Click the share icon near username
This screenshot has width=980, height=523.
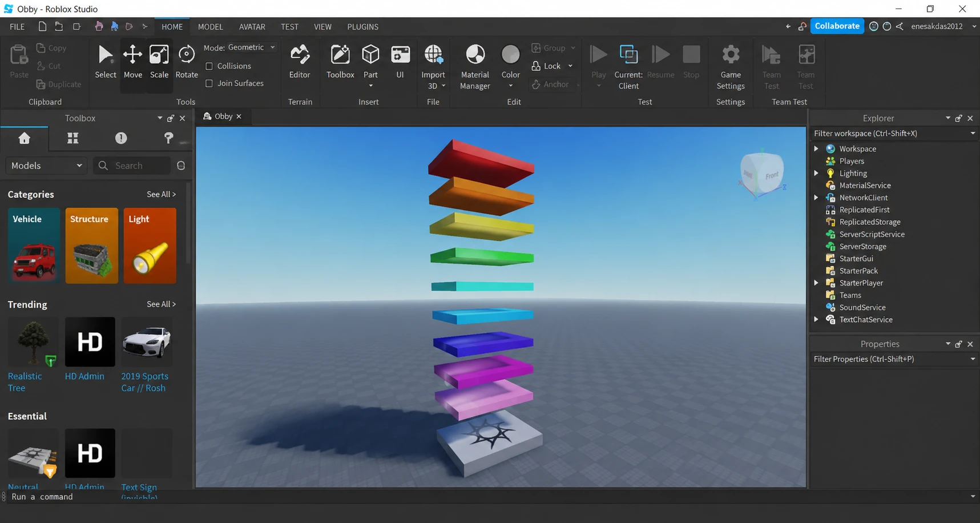coord(900,26)
